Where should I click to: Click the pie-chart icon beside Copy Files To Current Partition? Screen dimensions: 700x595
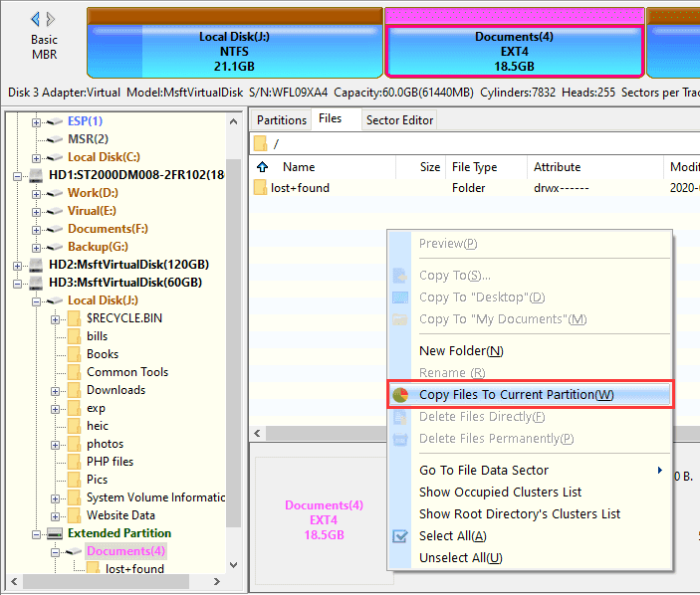400,395
